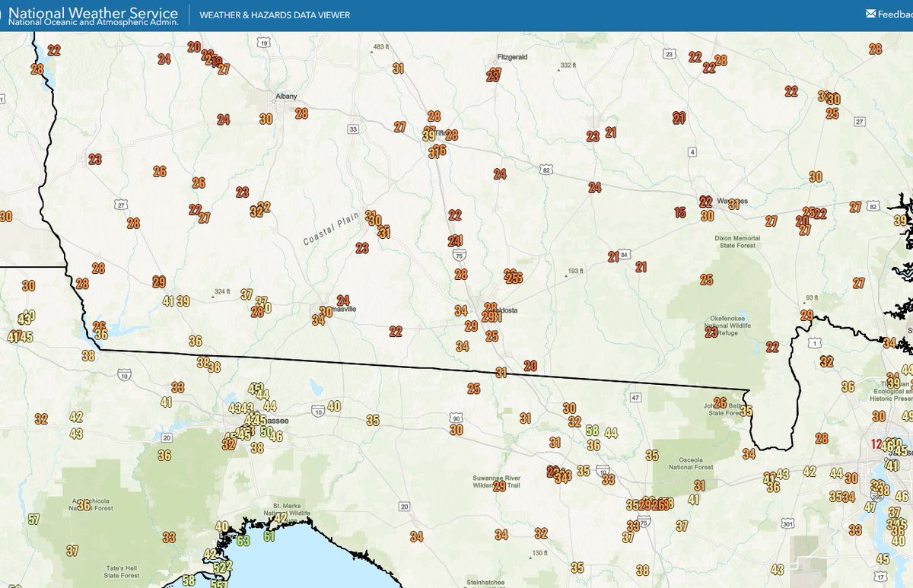
Task: Select the US 19 highway shield near Albany
Action: [x=264, y=43]
